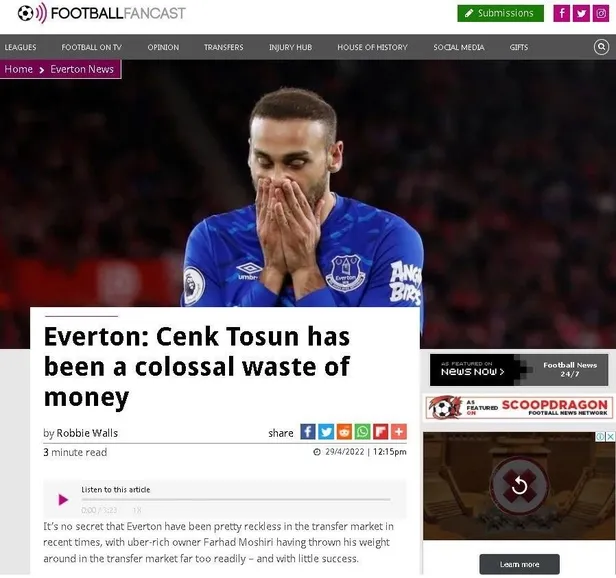
Task: Share the article on Reddit
Action: click(344, 432)
